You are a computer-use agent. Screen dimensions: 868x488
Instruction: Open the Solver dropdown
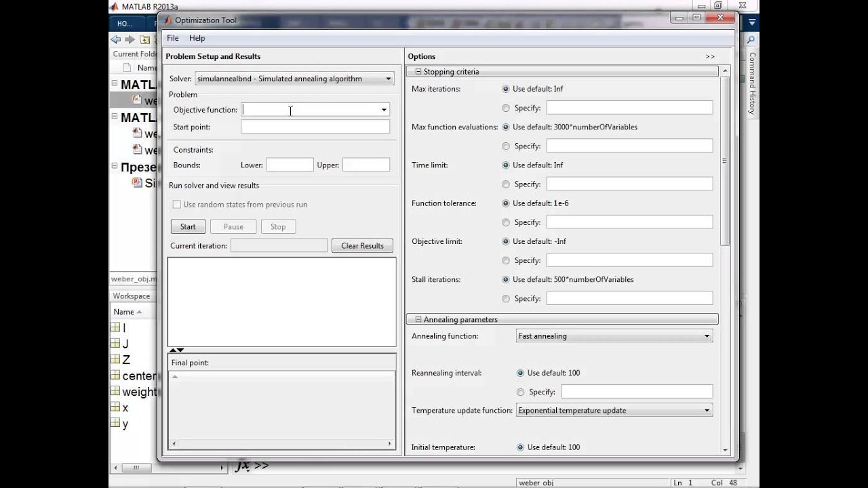pyautogui.click(x=294, y=79)
